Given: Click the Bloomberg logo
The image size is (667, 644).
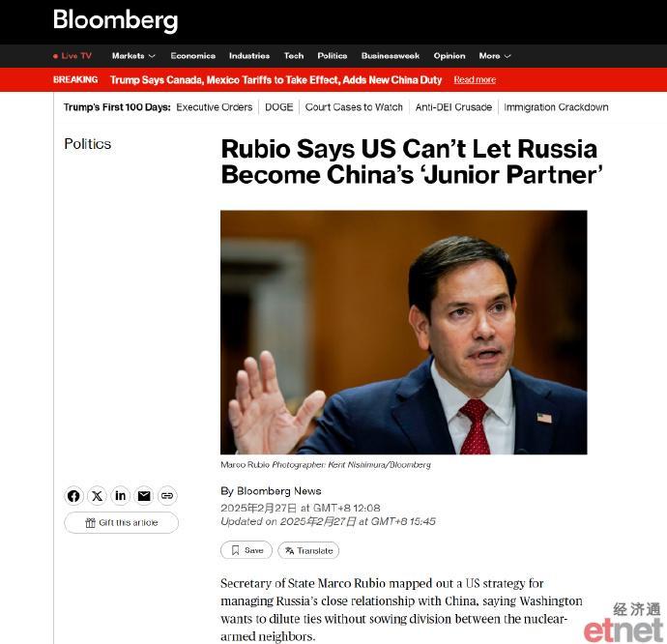Looking at the screenshot, I should pyautogui.click(x=115, y=20).
